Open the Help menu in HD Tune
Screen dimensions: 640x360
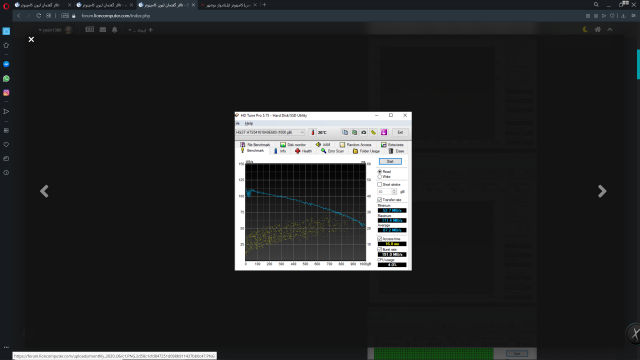point(249,123)
